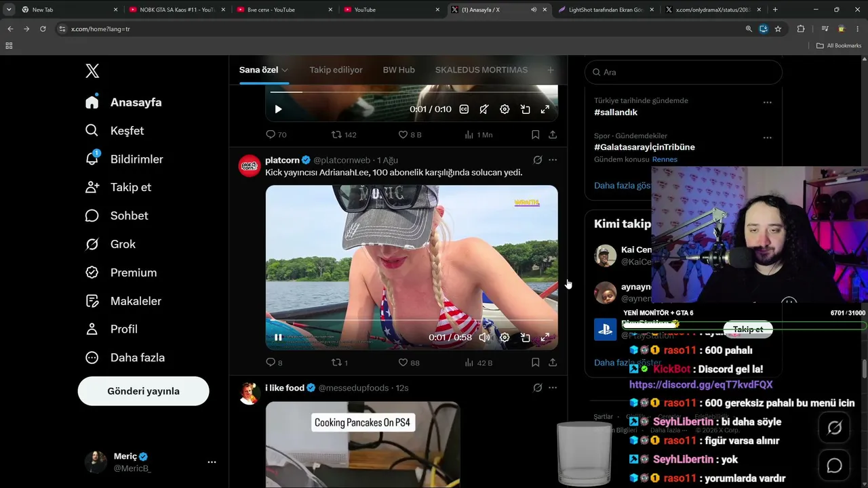This screenshot has height=488, width=868.
Task: Open Chrome media controls icon
Action: tap(825, 29)
